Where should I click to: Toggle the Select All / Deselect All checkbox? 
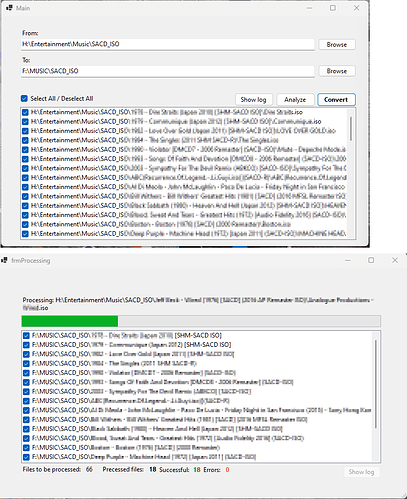[24, 98]
